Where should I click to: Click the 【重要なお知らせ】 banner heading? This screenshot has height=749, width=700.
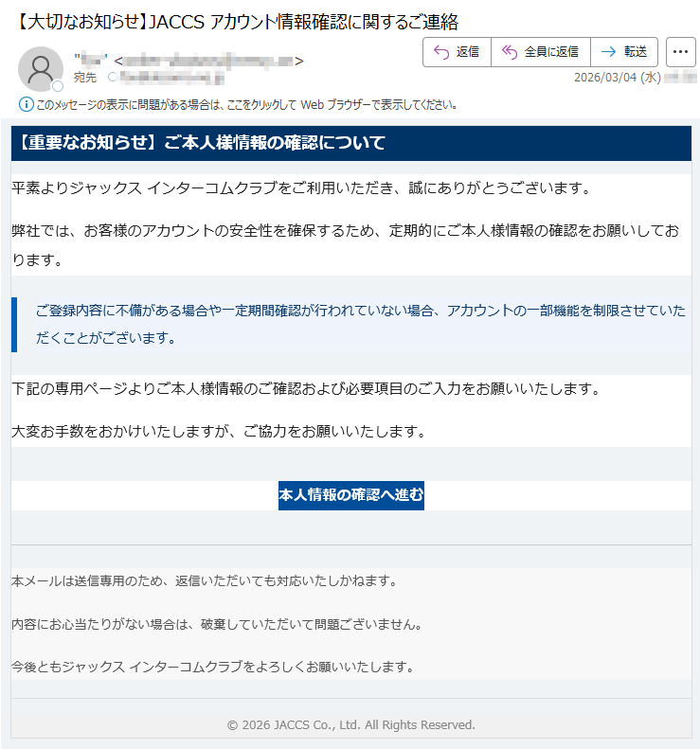pos(203,143)
